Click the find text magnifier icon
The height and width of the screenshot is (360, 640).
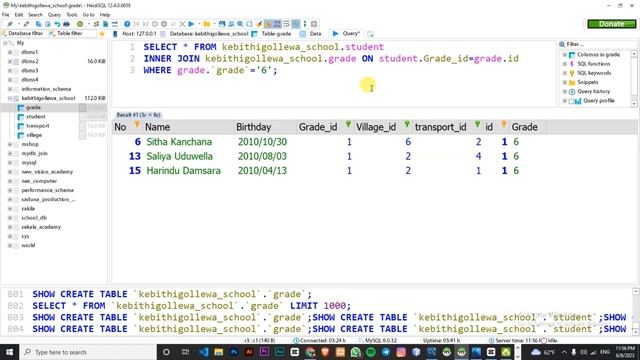240,24
